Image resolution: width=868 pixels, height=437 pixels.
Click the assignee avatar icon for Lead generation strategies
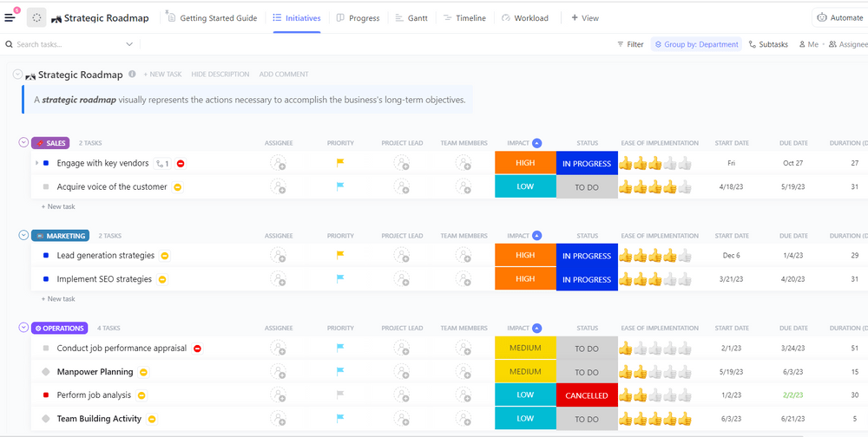coord(278,256)
